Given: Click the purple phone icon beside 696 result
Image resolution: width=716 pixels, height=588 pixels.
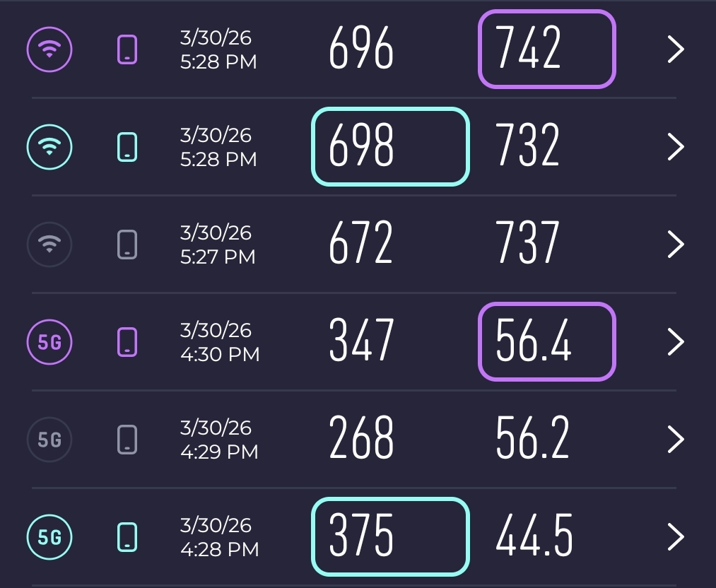Looking at the screenshot, I should click(x=127, y=49).
